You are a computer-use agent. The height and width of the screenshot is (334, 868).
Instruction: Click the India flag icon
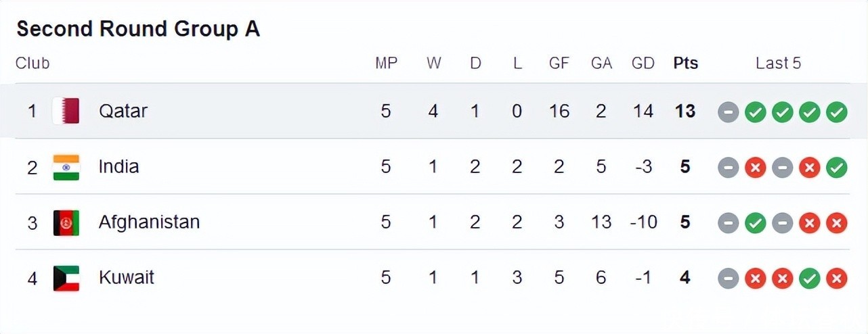click(x=66, y=167)
